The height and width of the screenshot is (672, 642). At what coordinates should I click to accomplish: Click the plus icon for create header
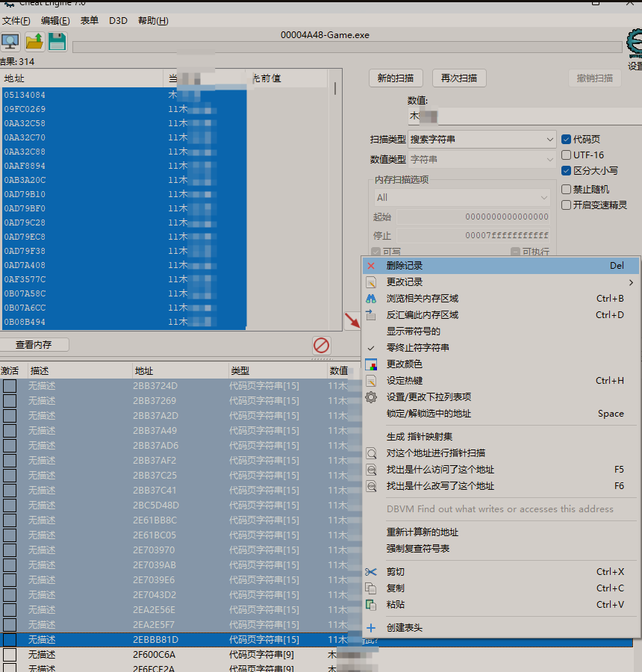[371, 628]
